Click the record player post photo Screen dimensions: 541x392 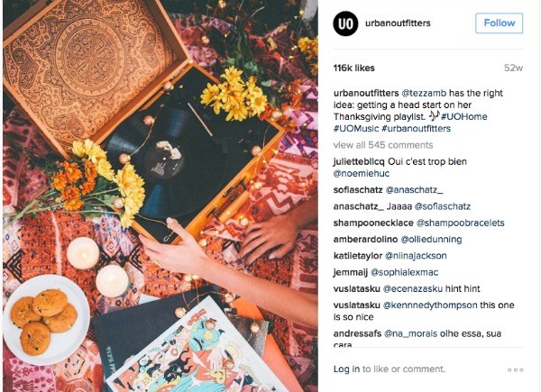click(x=160, y=196)
